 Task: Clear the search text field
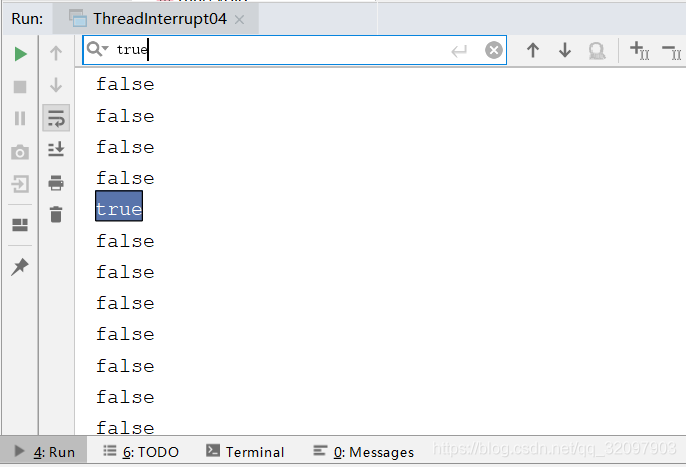coord(494,50)
